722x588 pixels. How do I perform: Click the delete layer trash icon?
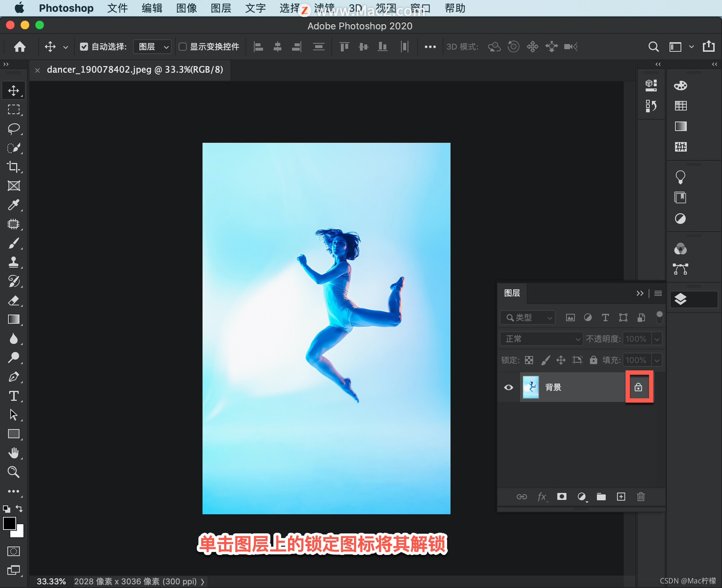641,497
